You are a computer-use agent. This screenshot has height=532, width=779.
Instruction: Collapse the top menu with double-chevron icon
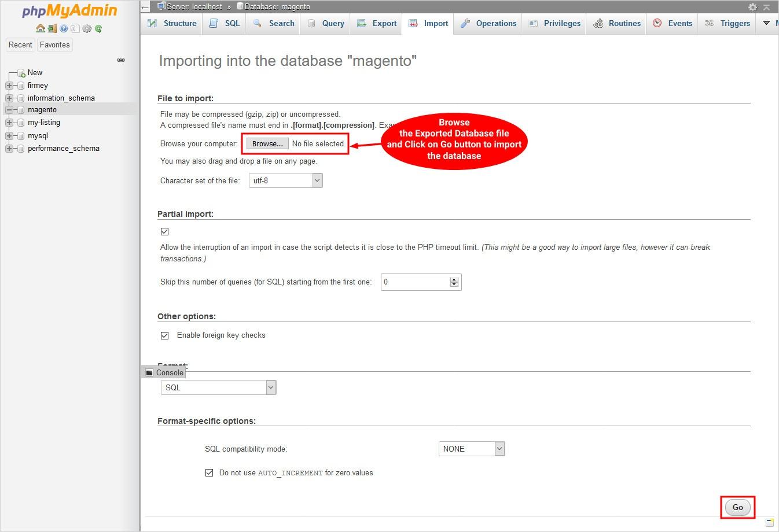(767, 7)
